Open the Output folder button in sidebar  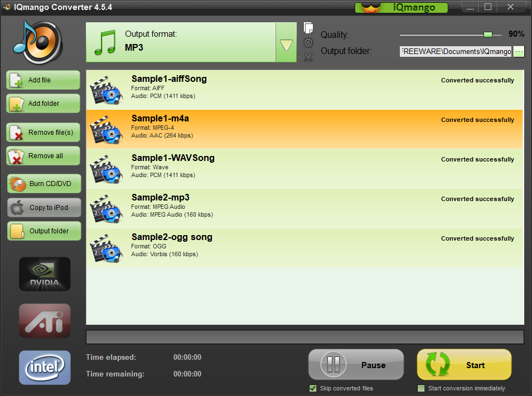coord(44,231)
